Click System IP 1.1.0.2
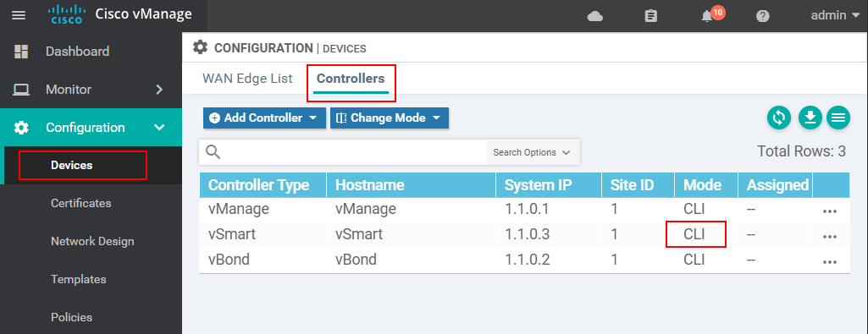Screen dimensions: 868x334 click(x=527, y=260)
